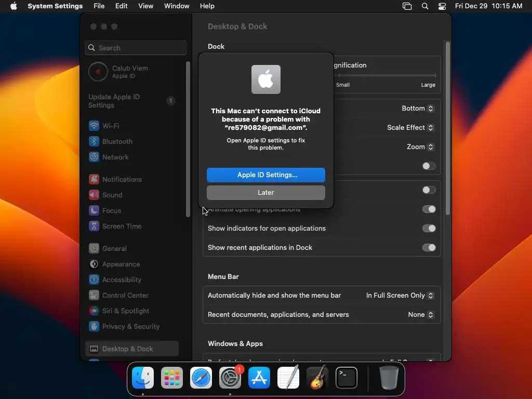This screenshot has width=532, height=399.
Task: Open the File menu
Action: click(x=99, y=6)
